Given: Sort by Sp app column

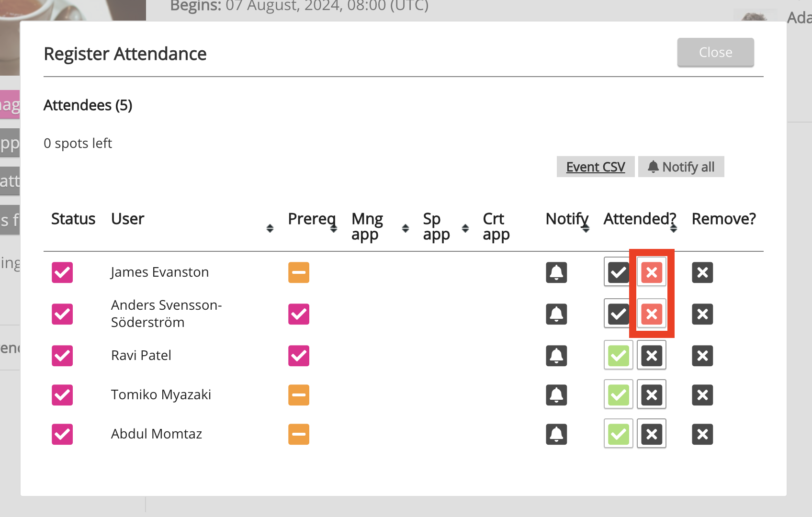Looking at the screenshot, I should (465, 228).
